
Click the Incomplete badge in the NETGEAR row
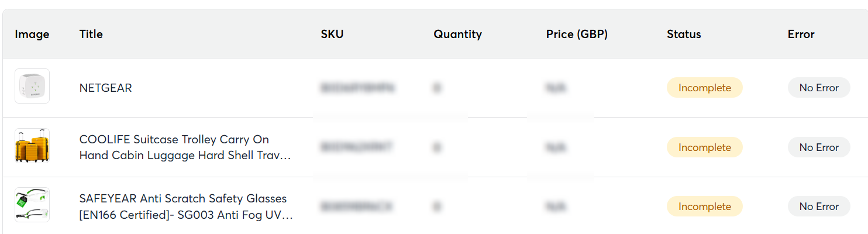(x=704, y=88)
